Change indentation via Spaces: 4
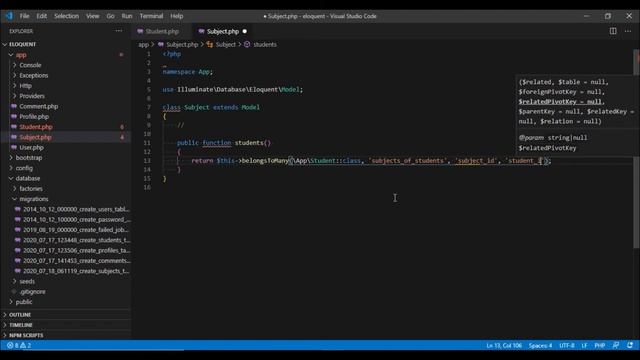The image size is (640, 360). (x=540, y=345)
